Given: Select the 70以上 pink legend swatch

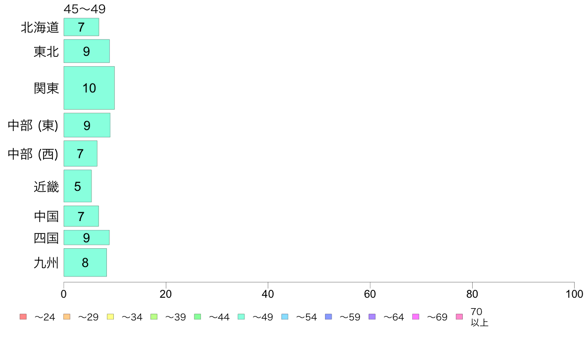Looking at the screenshot, I should coord(459,317).
